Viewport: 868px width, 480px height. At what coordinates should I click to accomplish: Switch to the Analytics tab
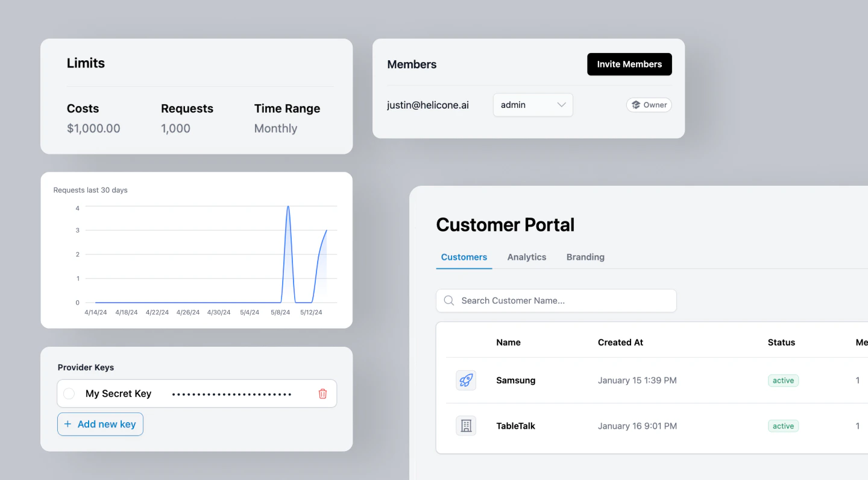click(526, 257)
